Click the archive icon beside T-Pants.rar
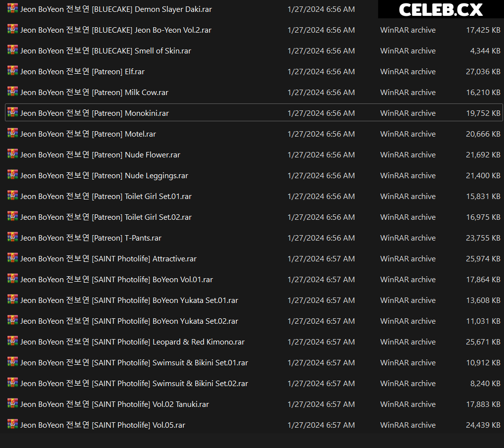Screen dimensions: 504x448 click(12, 237)
